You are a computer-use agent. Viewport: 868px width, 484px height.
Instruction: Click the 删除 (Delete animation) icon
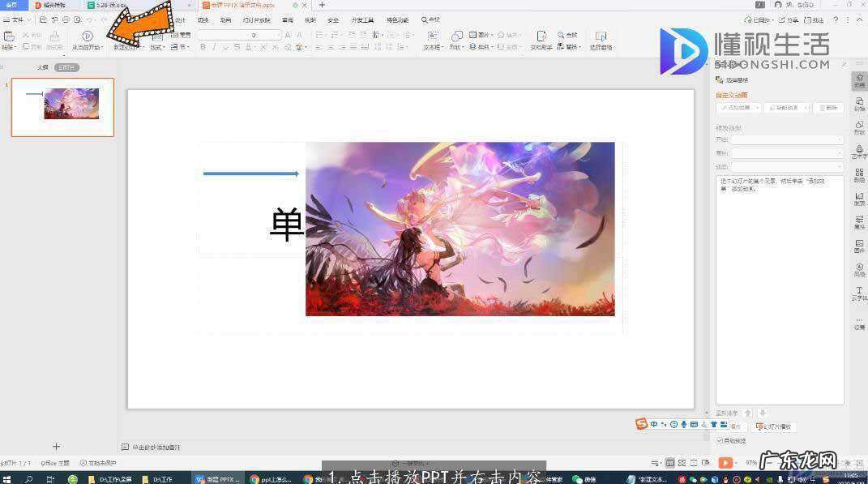[828, 107]
